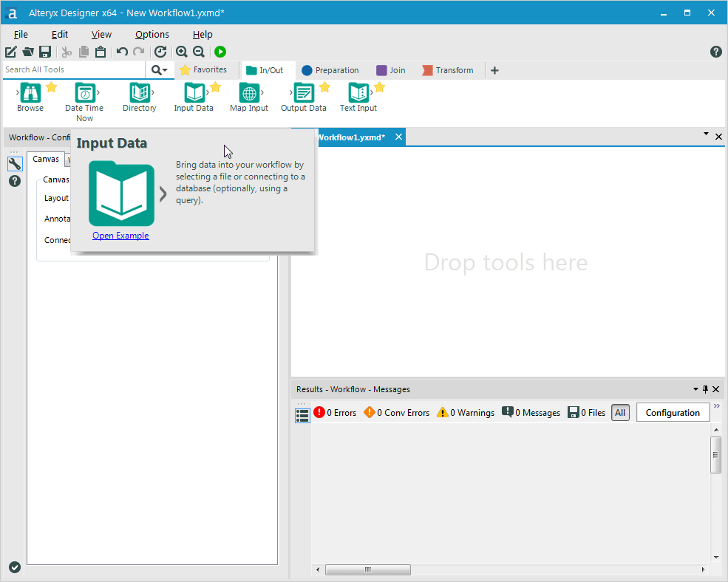Select the Browse tool icon
This screenshot has width=728, height=582.
(30, 93)
